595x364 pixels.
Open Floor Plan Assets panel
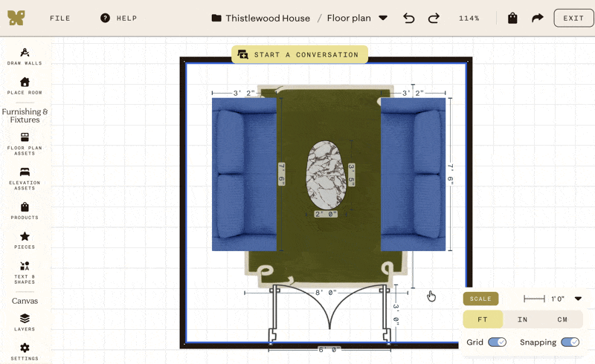tap(25, 143)
